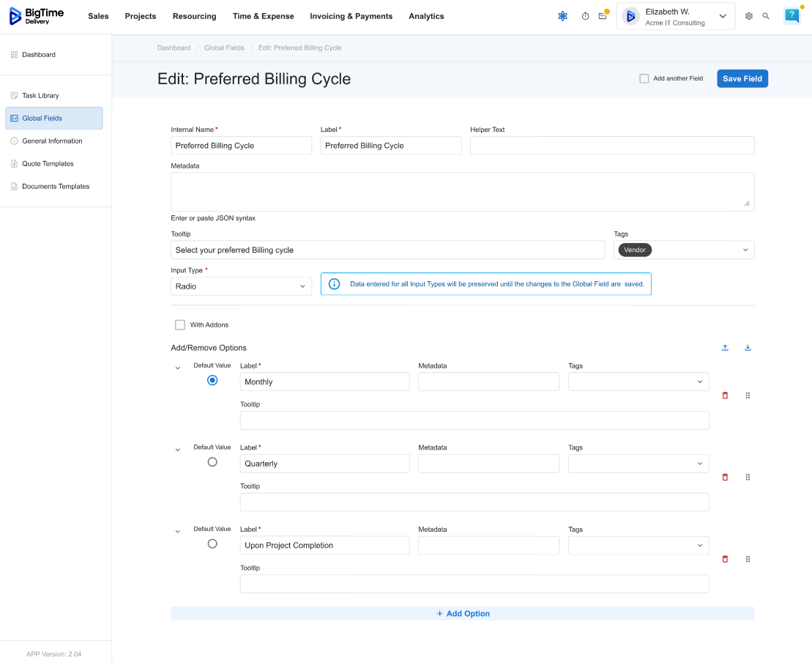Click the search magnifier icon
The height and width of the screenshot is (665, 812).
[766, 16]
